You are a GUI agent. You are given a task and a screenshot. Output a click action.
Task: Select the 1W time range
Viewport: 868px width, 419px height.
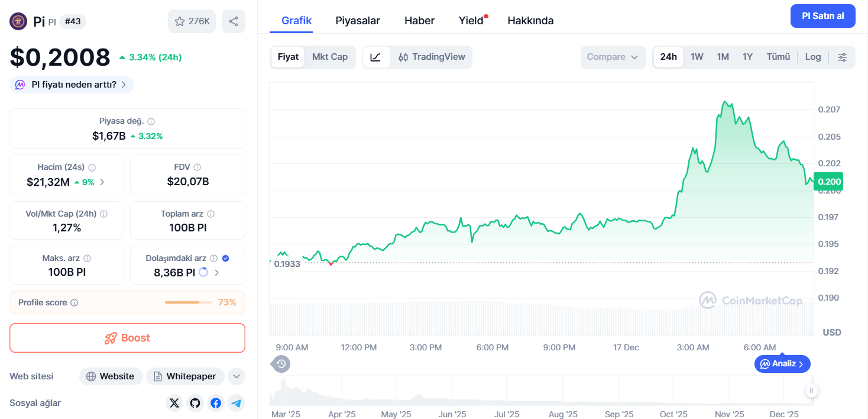point(697,57)
